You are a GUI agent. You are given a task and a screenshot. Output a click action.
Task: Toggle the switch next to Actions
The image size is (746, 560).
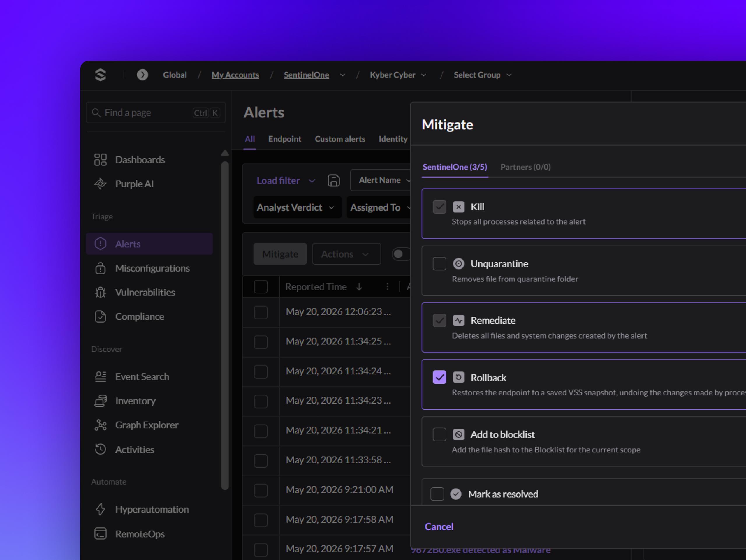pyautogui.click(x=401, y=254)
